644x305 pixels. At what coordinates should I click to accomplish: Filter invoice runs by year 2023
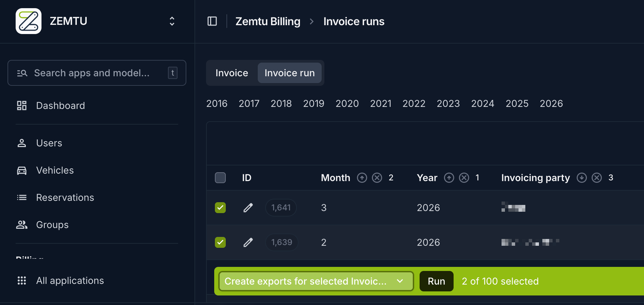coord(448,103)
